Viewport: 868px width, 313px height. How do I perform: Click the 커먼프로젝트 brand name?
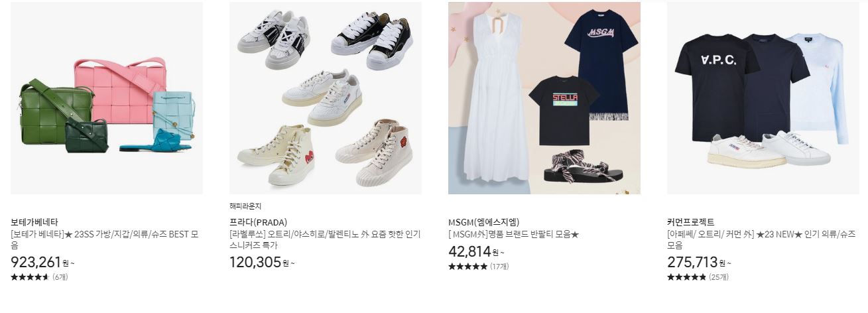pyautogui.click(x=691, y=222)
